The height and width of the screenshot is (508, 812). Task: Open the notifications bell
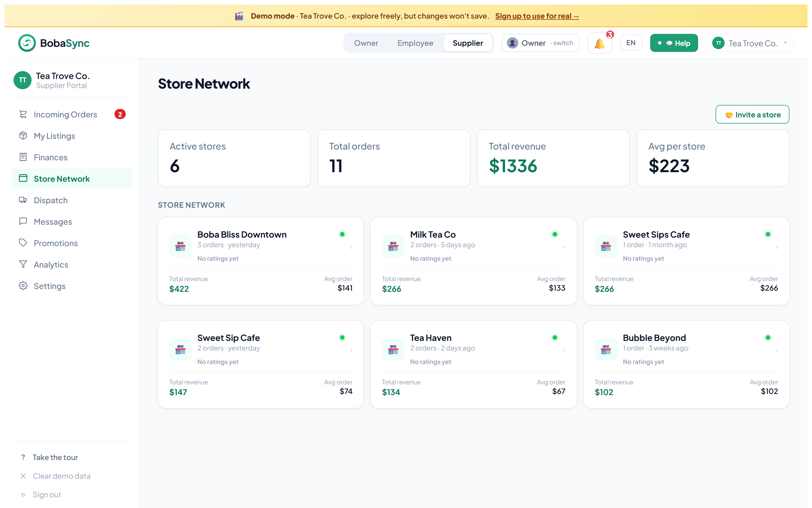(600, 43)
